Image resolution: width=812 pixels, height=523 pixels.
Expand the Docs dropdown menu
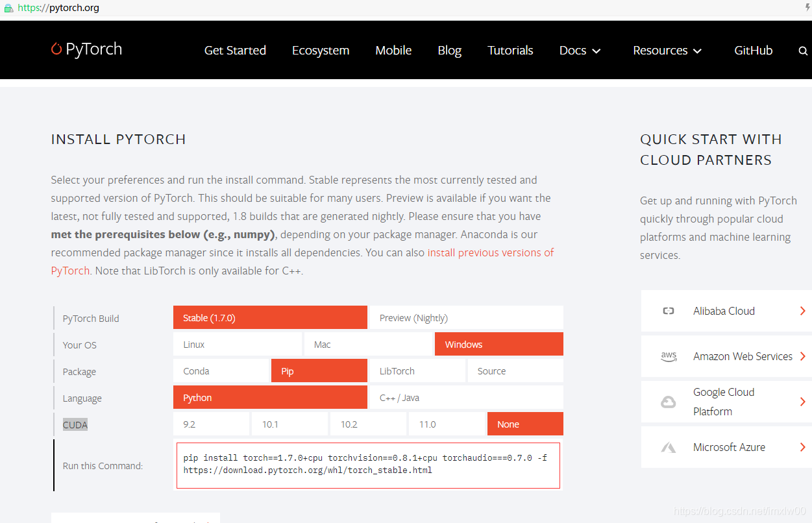point(580,51)
